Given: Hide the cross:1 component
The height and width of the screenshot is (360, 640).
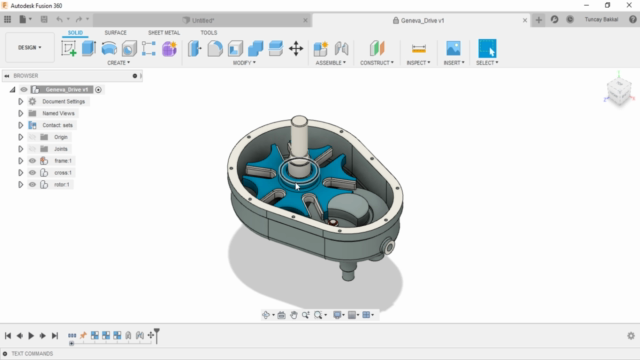Looking at the screenshot, I should click(32, 173).
